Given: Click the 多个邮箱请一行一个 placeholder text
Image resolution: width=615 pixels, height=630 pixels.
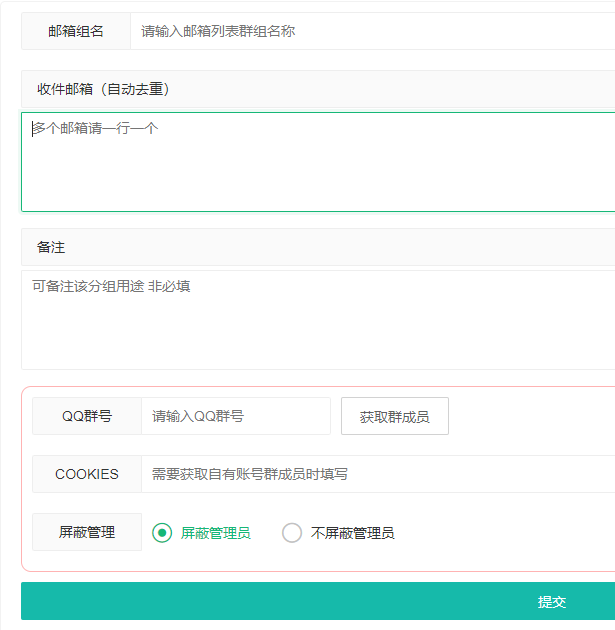Looking at the screenshot, I should pos(95,129).
